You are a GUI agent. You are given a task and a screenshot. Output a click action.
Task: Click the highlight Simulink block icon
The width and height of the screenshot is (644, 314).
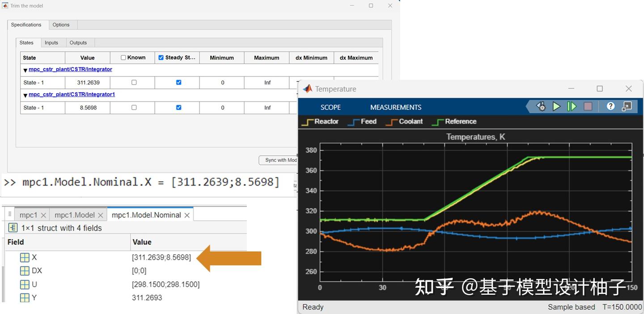coord(627,106)
